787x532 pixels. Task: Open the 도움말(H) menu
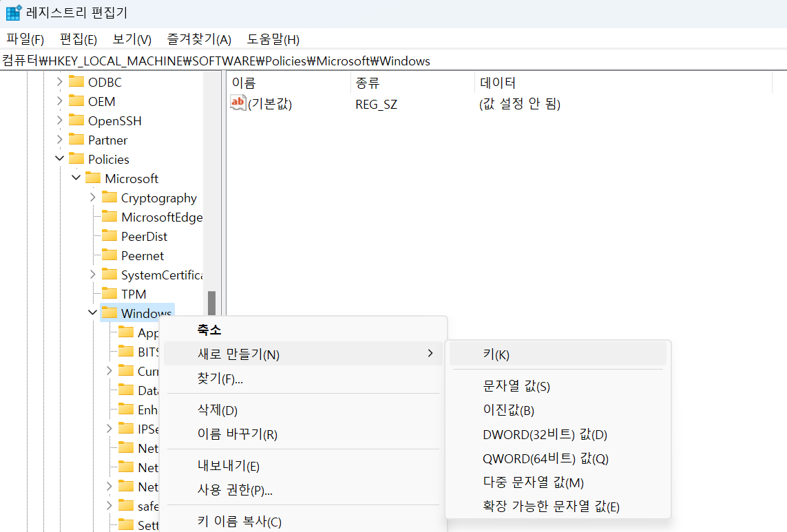coord(273,39)
